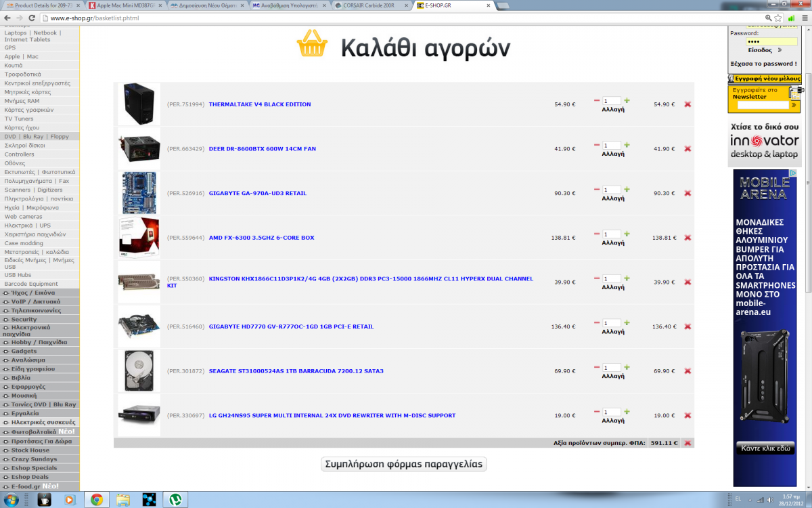Decrease THERMALTAKE V4 quantity with red minus

click(x=597, y=100)
